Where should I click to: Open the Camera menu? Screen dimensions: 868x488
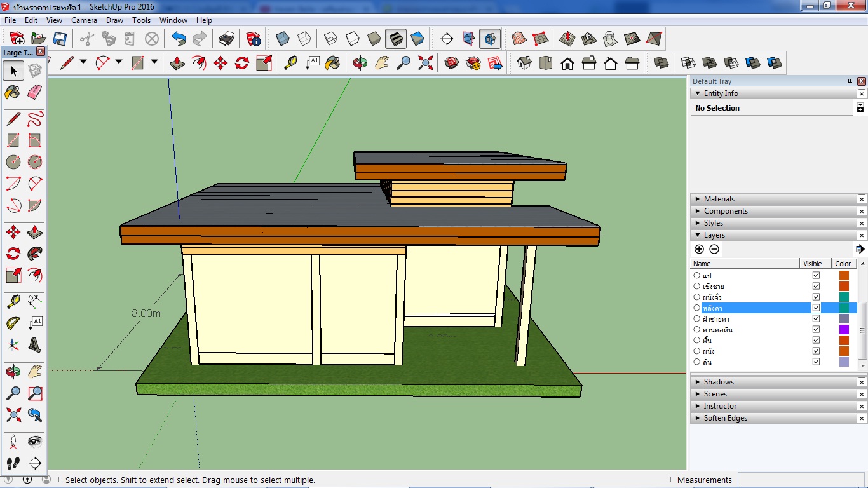84,20
